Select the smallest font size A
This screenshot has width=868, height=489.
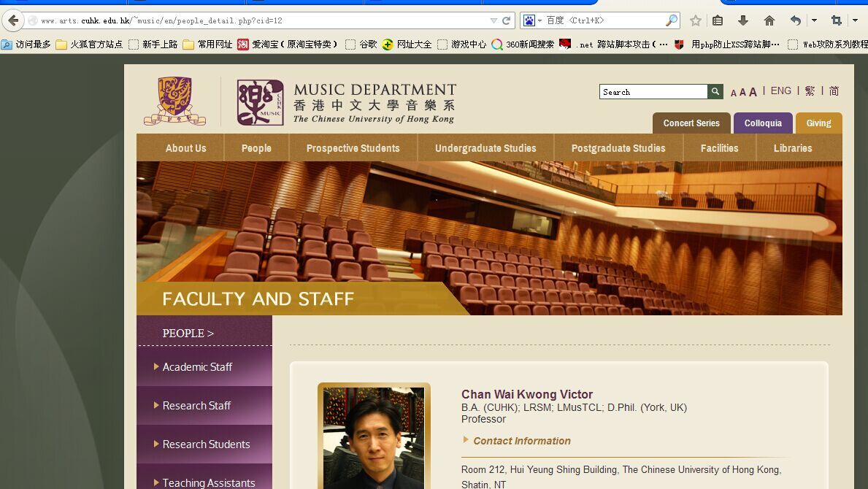point(734,93)
